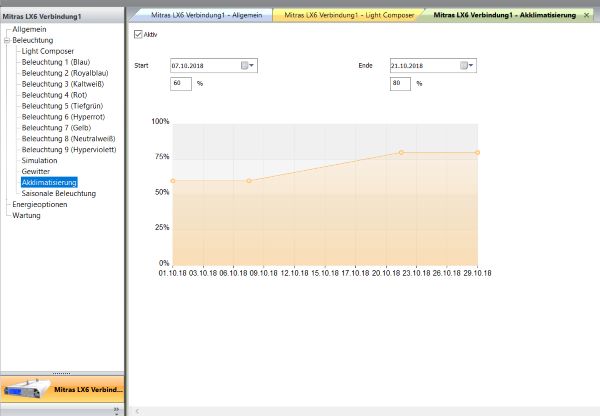
Task: Toggle the Aktiv checkbox
Action: point(138,34)
